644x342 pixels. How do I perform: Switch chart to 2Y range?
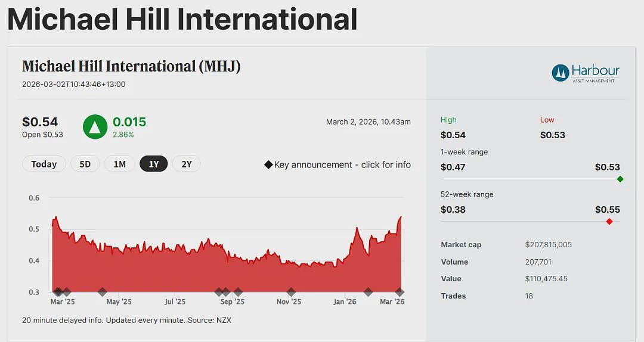(187, 164)
